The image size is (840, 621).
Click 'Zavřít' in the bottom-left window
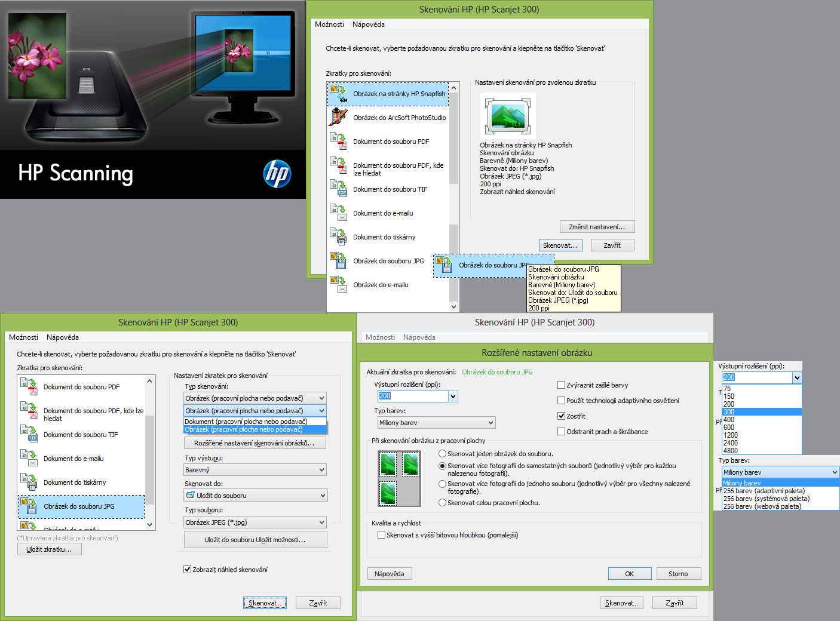[x=318, y=603]
